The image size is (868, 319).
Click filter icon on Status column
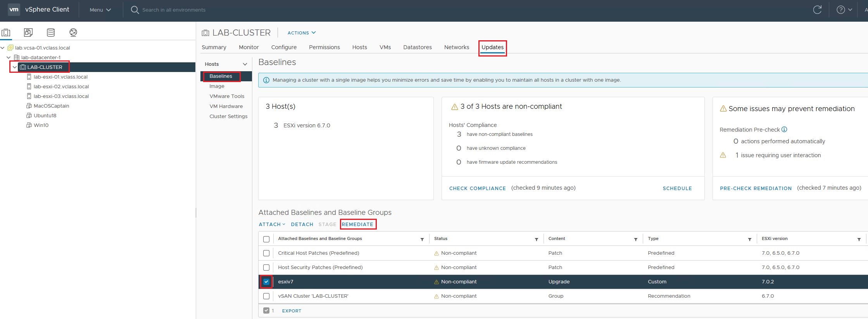point(537,240)
